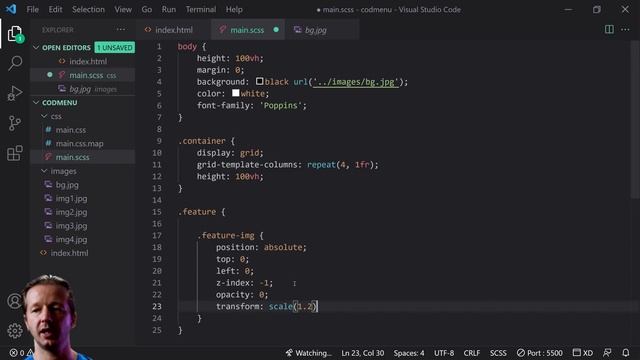Collapse the OPEN EDITORS section
The height and width of the screenshot is (360, 640).
36,48
